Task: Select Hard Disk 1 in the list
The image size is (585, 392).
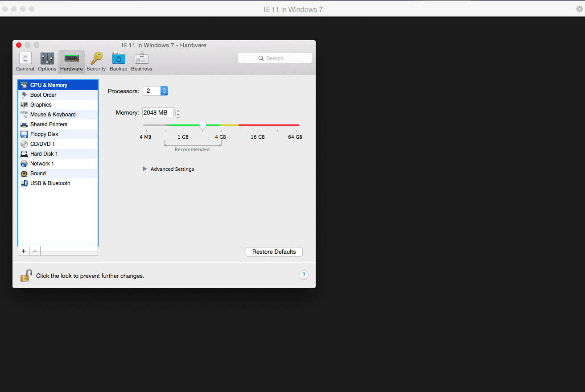Action: point(44,154)
